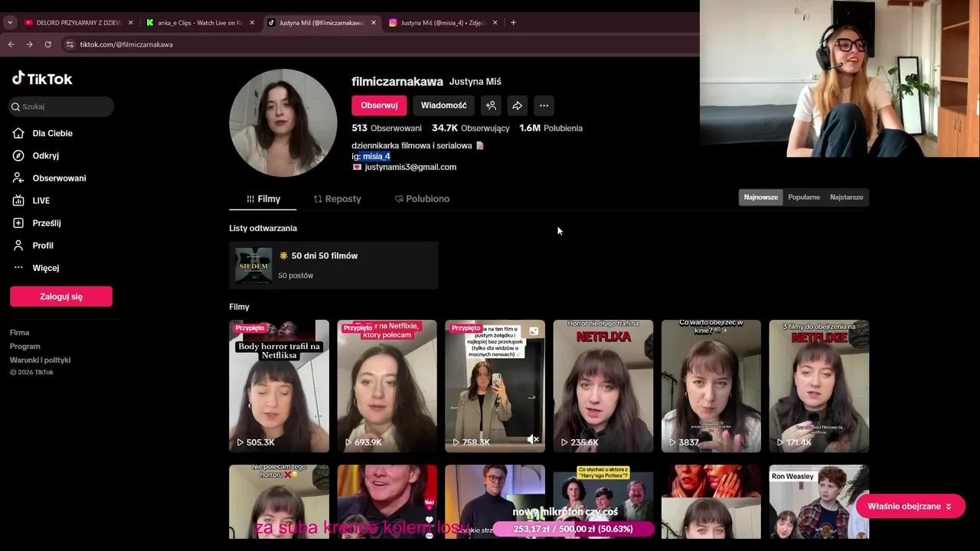Open the Horror niedługo trafi na Netflixa video
The width and height of the screenshot is (980, 551).
point(603,386)
